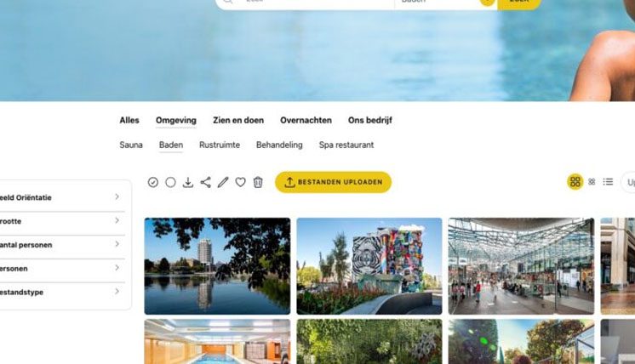Click the pencil edit icon

pos(223,182)
